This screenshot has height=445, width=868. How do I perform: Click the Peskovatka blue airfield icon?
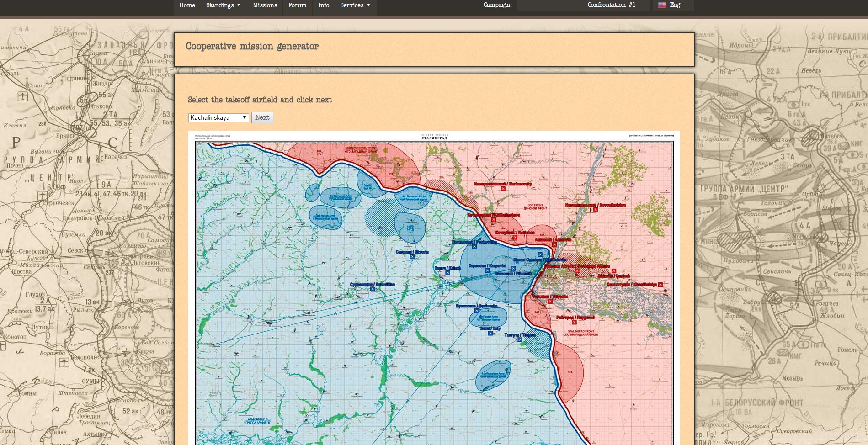(x=474, y=247)
